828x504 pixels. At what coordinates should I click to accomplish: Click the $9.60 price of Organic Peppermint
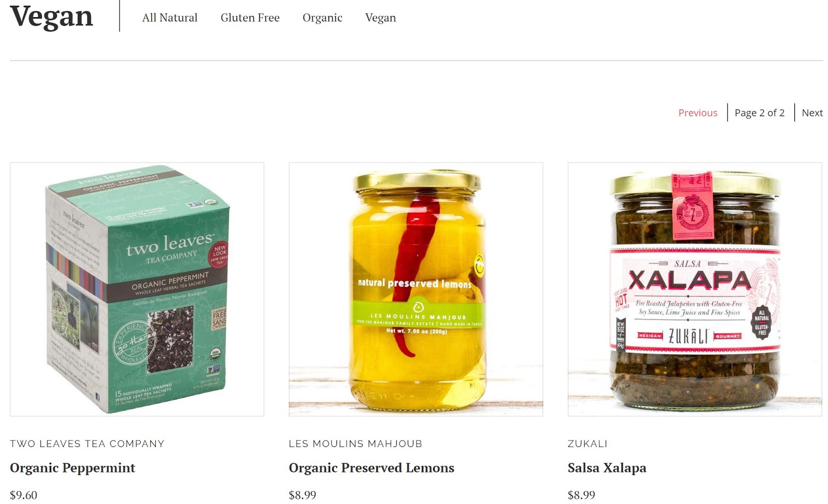23,495
